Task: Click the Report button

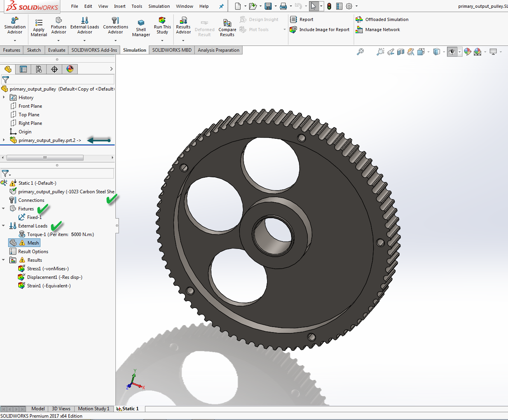Action: pos(302,19)
